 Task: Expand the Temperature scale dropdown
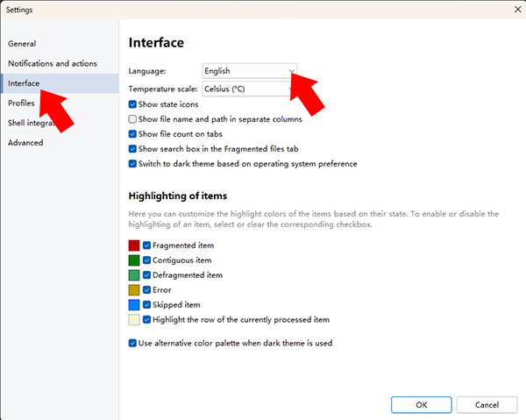(249, 89)
